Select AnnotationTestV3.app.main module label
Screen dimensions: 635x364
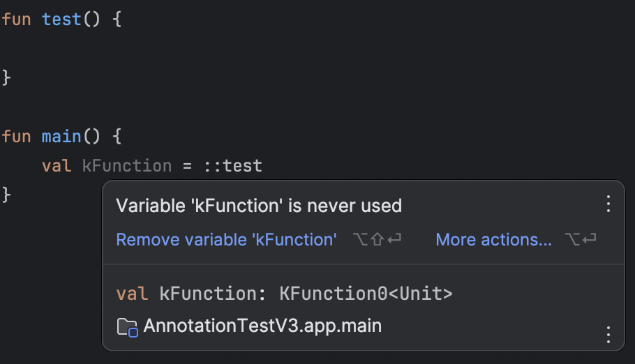[262, 326]
